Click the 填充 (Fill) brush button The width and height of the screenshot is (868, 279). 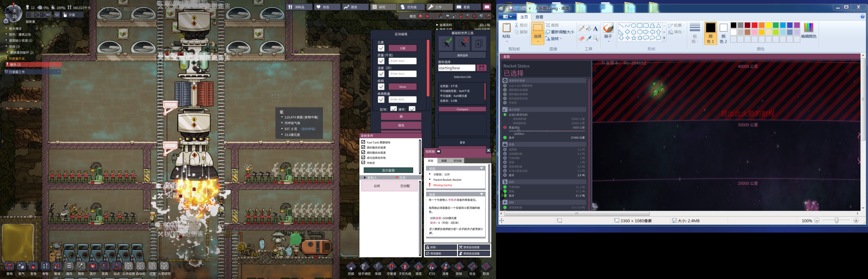coord(401,125)
